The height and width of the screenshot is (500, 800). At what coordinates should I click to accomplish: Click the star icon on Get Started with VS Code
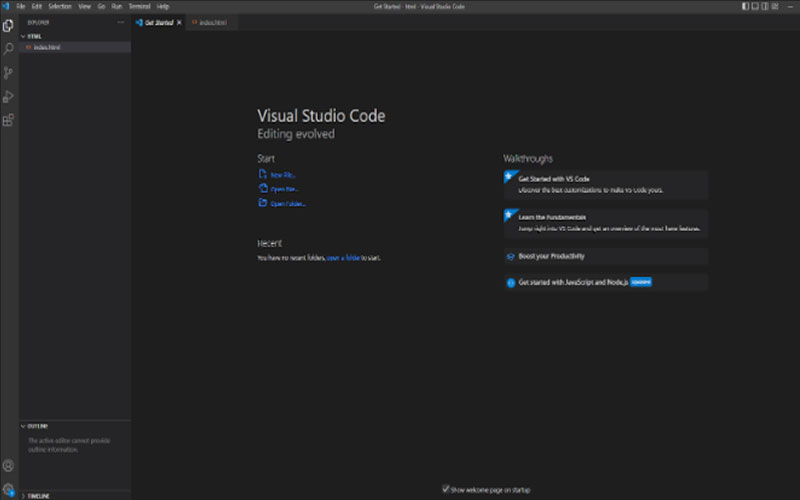(x=509, y=176)
